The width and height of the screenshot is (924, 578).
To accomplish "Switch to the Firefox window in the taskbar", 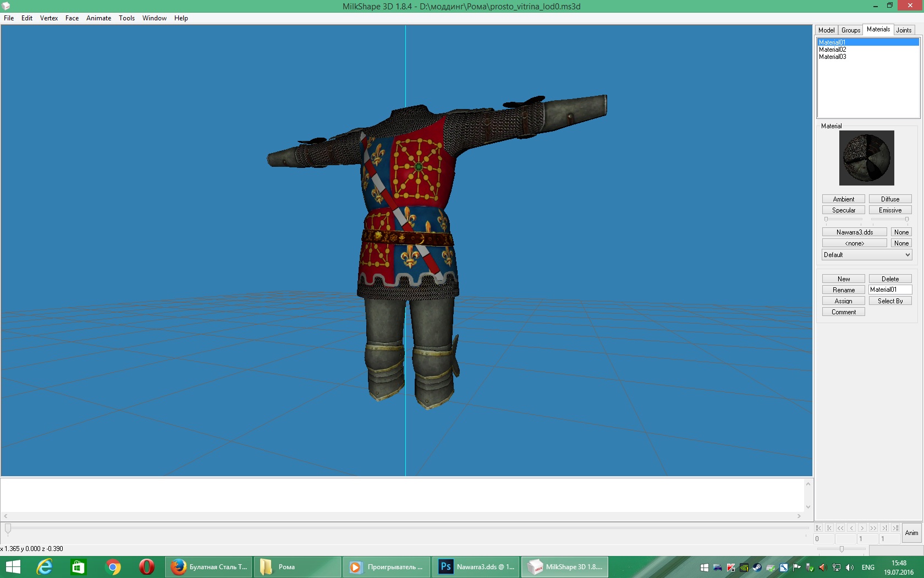I will click(209, 567).
